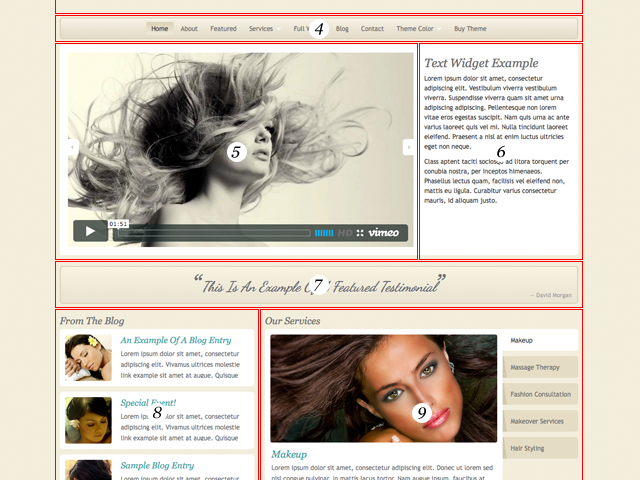The width and height of the screenshot is (640, 480).
Task: Open the Home menu item
Action: tap(160, 29)
